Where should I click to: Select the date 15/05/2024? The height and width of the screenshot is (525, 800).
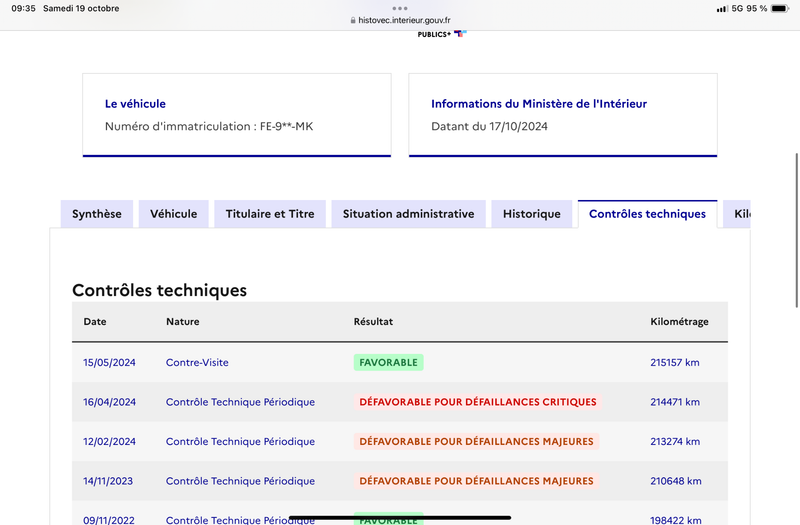click(109, 362)
